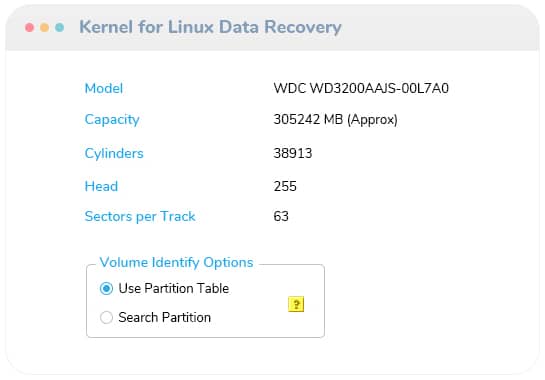Open the yellow question mark help icon
Screen dimensions: 545x380
(x=296, y=304)
